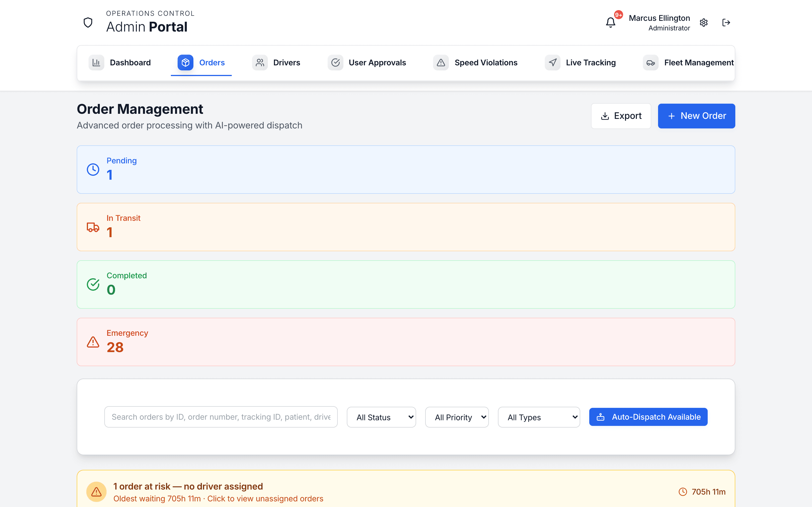This screenshot has height=507, width=812.
Task: Click the Speed Violations warning triangle icon
Action: click(441, 62)
